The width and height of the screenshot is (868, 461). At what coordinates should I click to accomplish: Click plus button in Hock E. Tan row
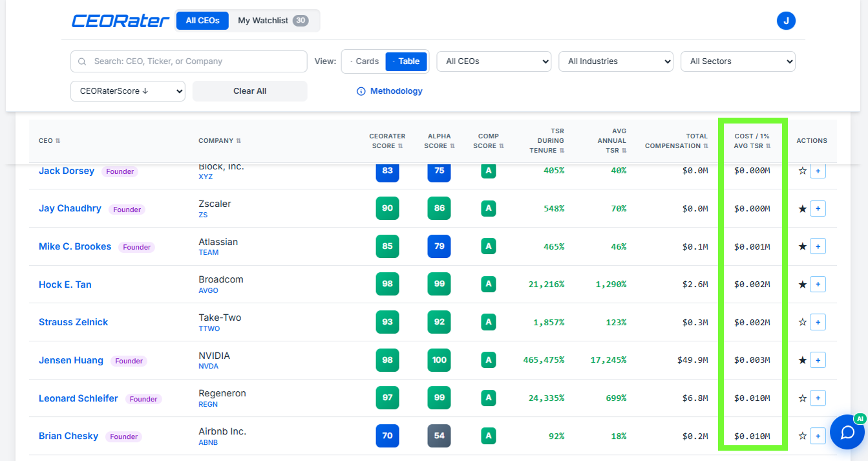click(818, 284)
